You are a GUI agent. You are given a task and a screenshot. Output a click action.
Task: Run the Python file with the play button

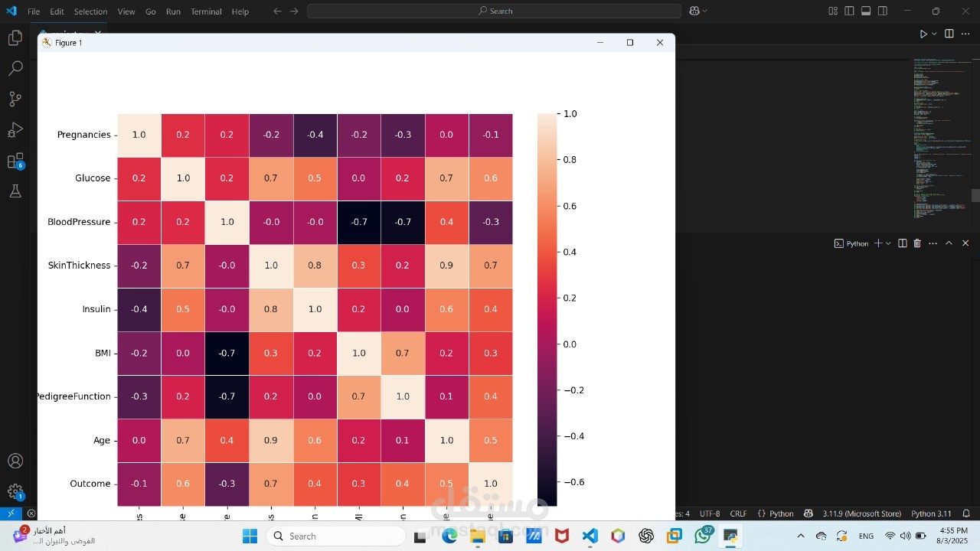pos(923,34)
